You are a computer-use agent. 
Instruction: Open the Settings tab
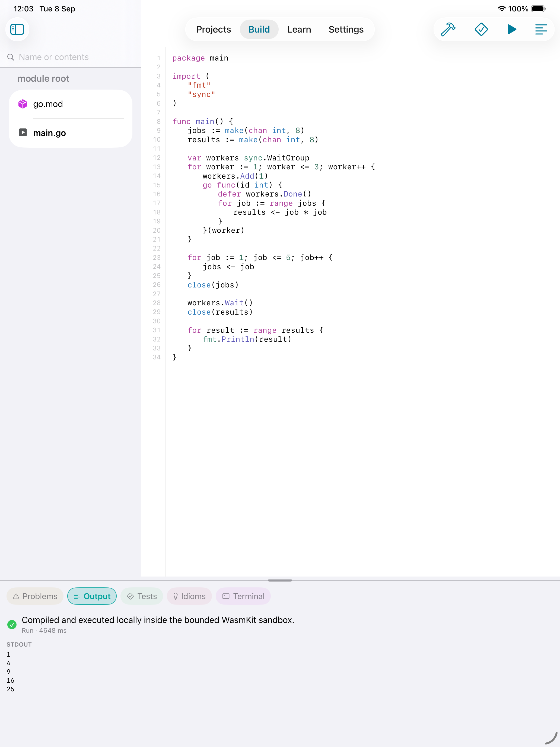(346, 29)
